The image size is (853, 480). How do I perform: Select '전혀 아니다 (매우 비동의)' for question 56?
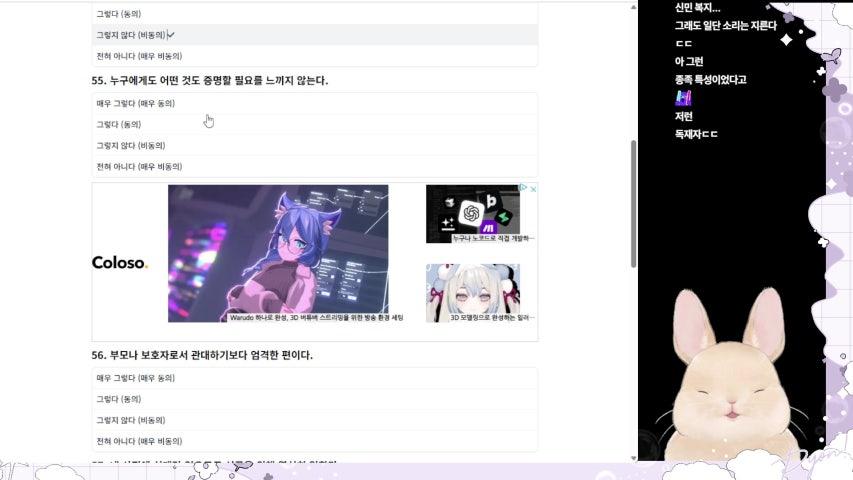[314, 441]
